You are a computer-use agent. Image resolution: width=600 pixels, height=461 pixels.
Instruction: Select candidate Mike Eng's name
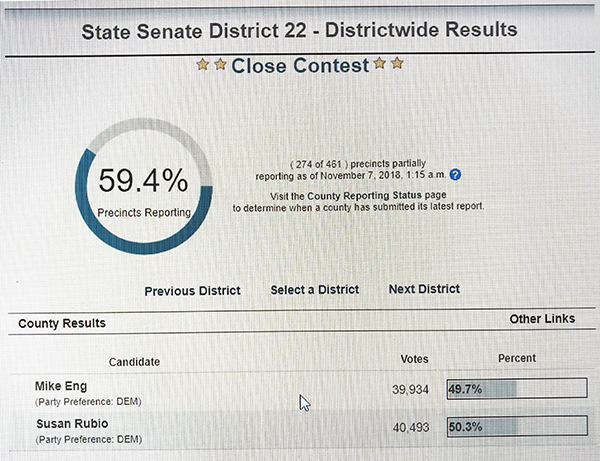(61, 386)
